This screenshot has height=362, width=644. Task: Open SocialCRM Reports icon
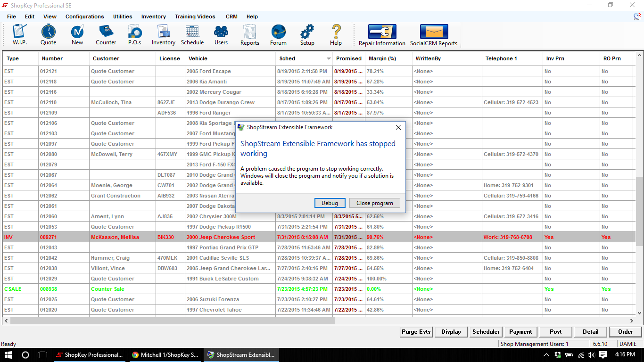[x=434, y=35]
